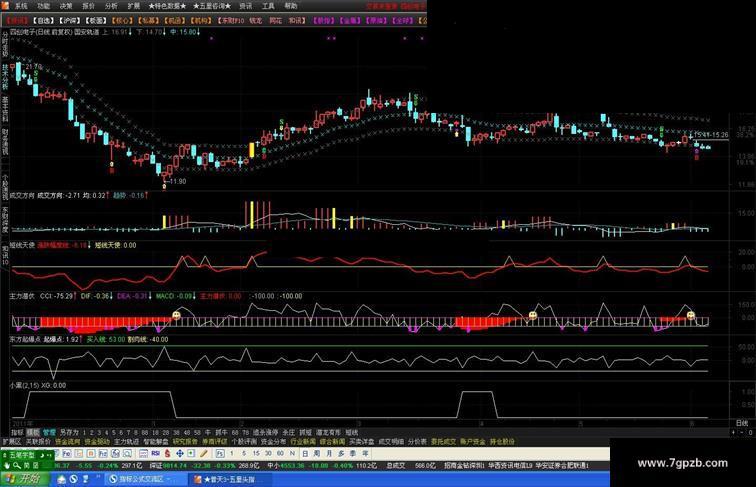
Task: Open the 成交明细 panel link
Action: [391, 441]
